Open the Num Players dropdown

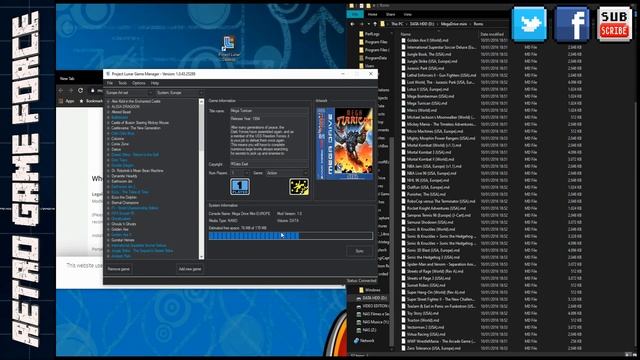[240, 173]
